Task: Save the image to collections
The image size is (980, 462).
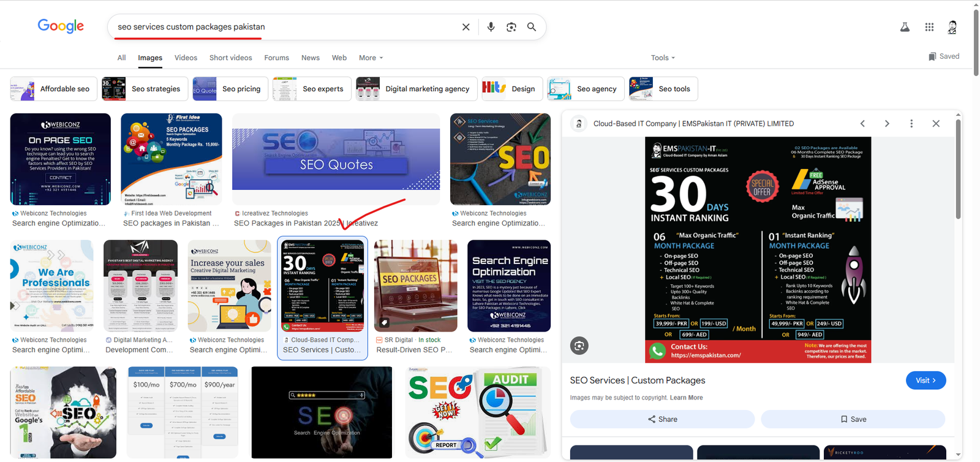Action: point(853,419)
